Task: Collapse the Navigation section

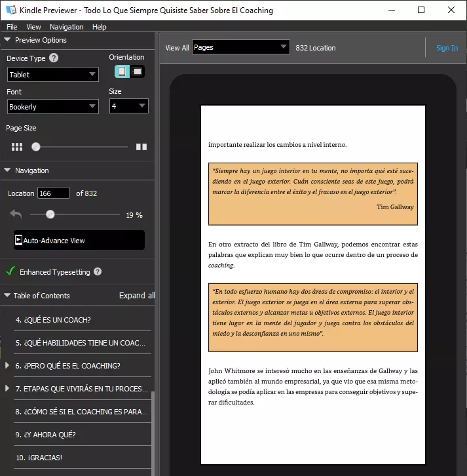Action: point(7,170)
